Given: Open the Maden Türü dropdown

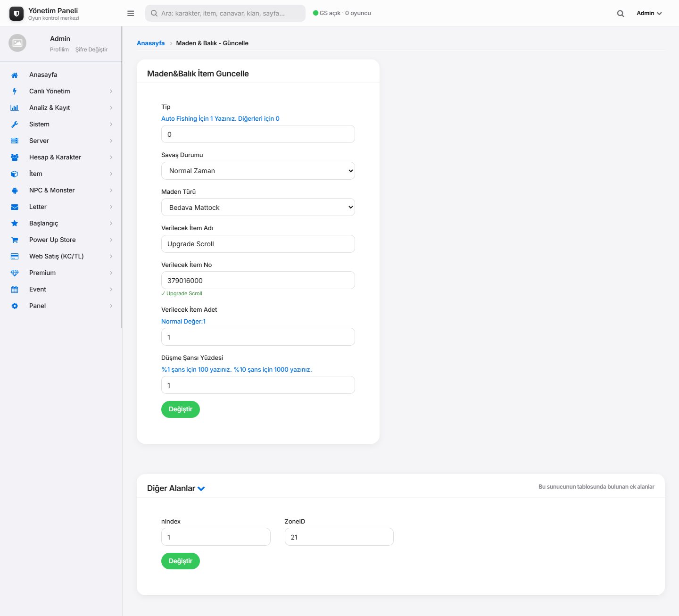Looking at the screenshot, I should tap(258, 208).
